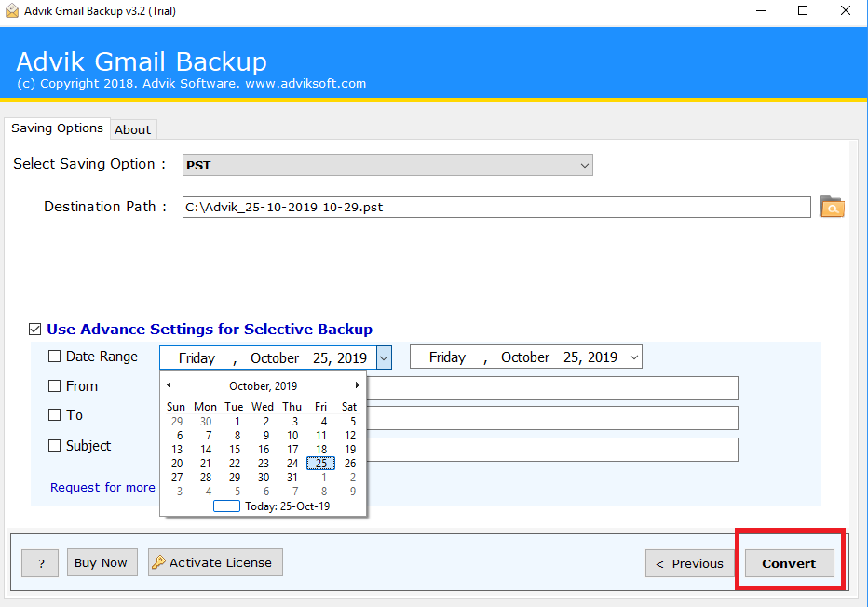Click the Buy Now button
The height and width of the screenshot is (607, 868).
(102, 562)
